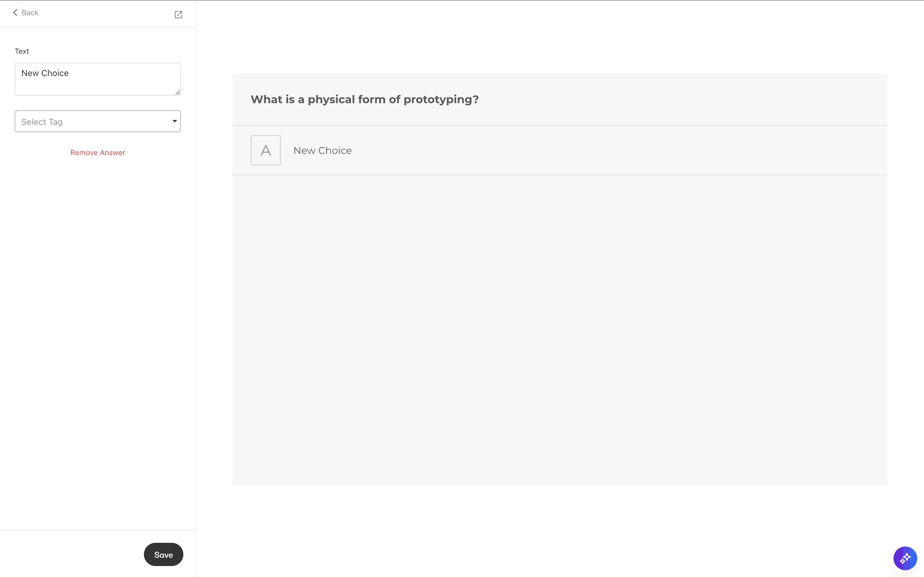Go back using the Back label
The image size is (924, 577).
(x=30, y=13)
